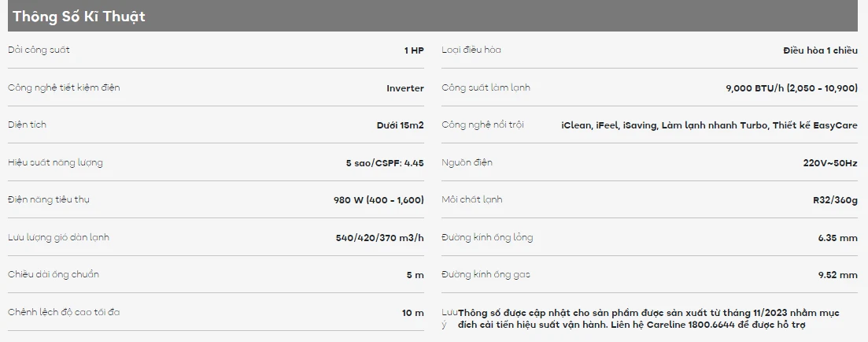This screenshot has height=342, width=868.
Task: Select the "5 sao/CSPF: 4.45" value
Action: click(x=384, y=163)
